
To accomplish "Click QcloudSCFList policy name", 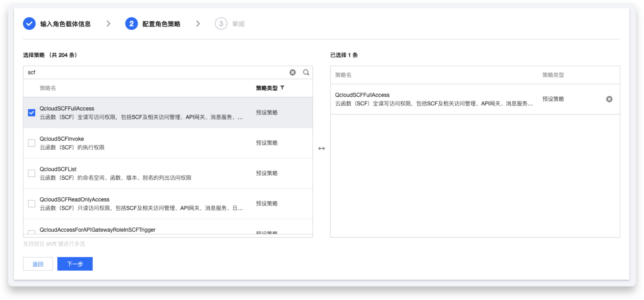I will [58, 169].
